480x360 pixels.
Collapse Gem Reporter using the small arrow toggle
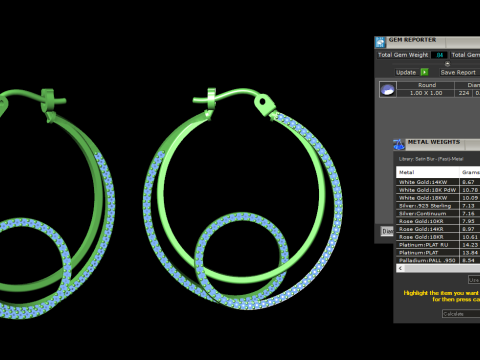[447, 64]
